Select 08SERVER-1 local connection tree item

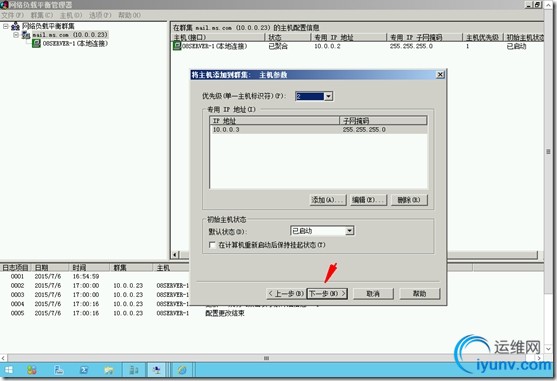point(75,43)
